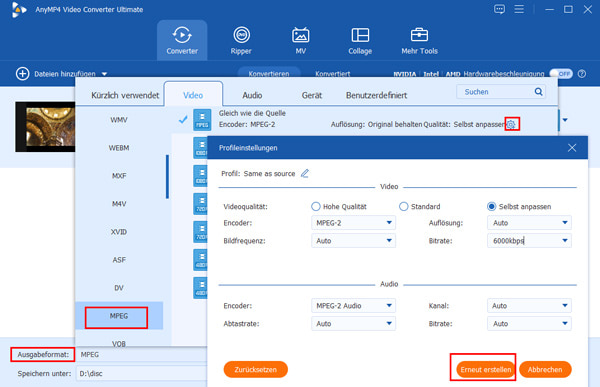Switch to Kürzlich verwendet tab
This screenshot has width=600, height=387.
point(125,95)
